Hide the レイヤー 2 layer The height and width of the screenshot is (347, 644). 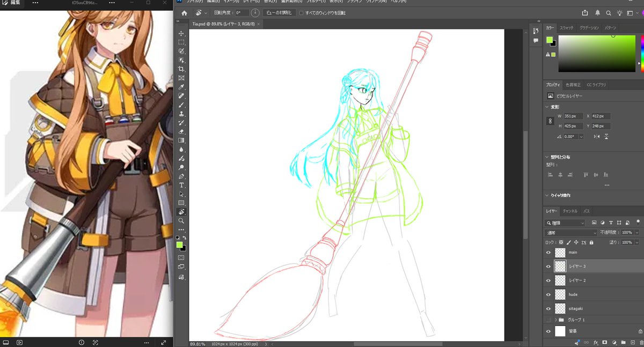[x=548, y=280]
